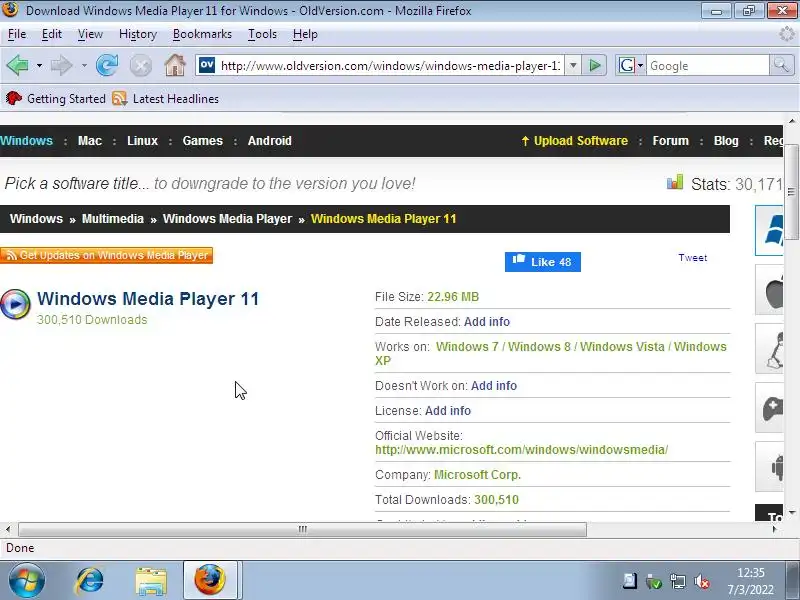Open Back button history dropdown
The width and height of the screenshot is (800, 600).
tap(39, 66)
